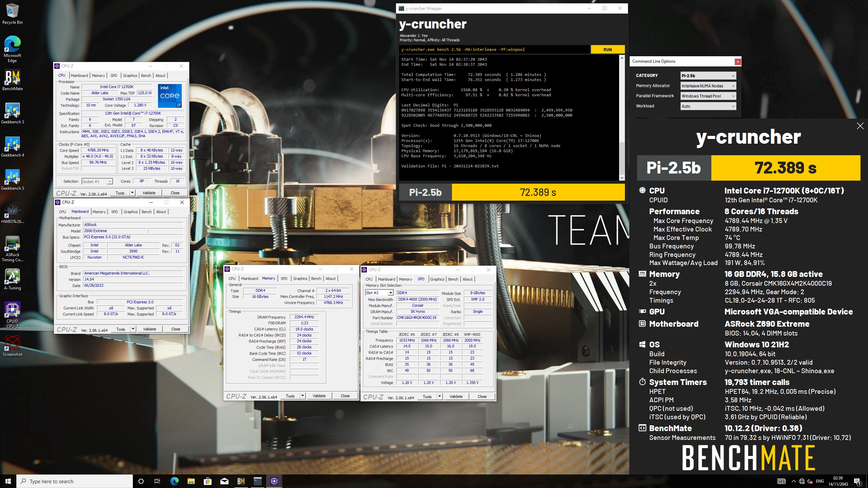Open the Screenshot desktop shortcut

(x=13, y=346)
